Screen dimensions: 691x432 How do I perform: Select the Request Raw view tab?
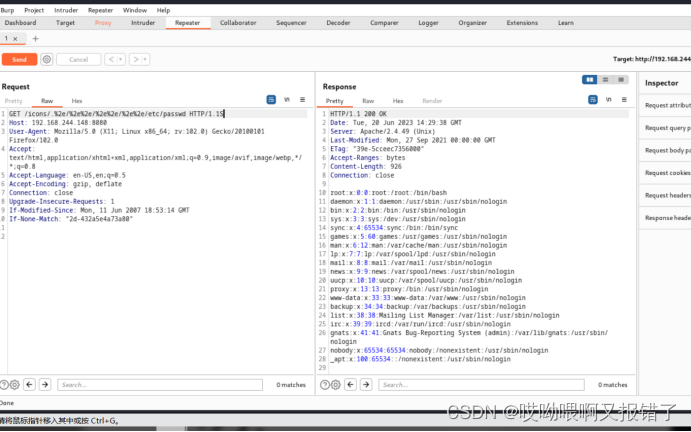[47, 101]
